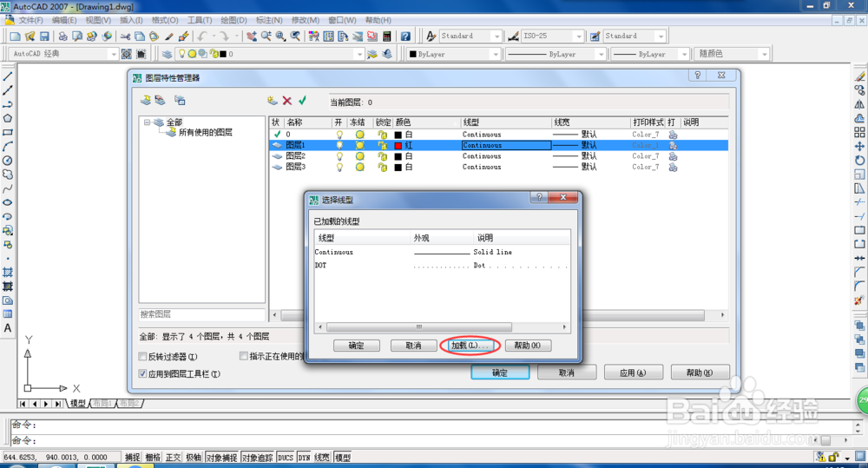The height and width of the screenshot is (468, 868).
Task: Open the layer control dropdown showing 0
Action: click(360, 55)
